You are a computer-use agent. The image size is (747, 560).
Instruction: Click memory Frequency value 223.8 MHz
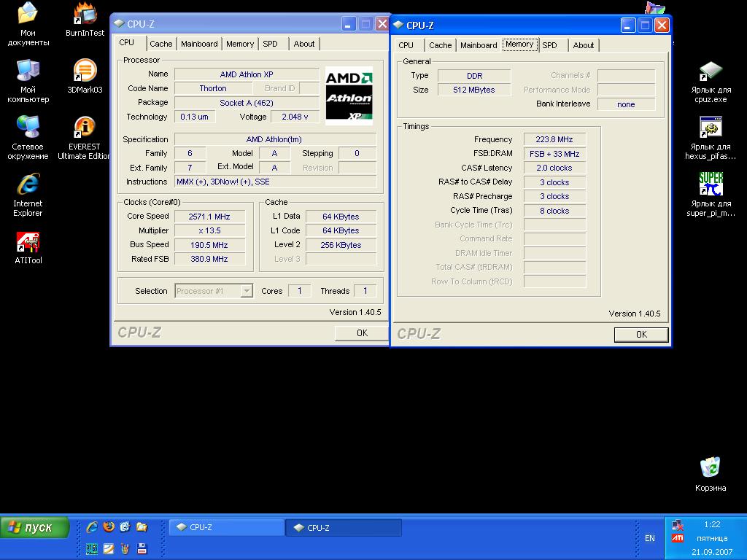[x=554, y=139]
